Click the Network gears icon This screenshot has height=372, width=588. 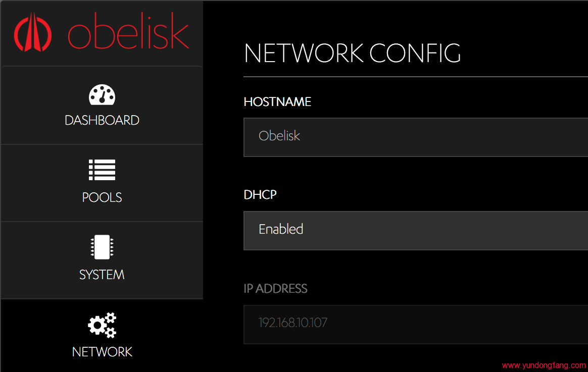(x=102, y=325)
